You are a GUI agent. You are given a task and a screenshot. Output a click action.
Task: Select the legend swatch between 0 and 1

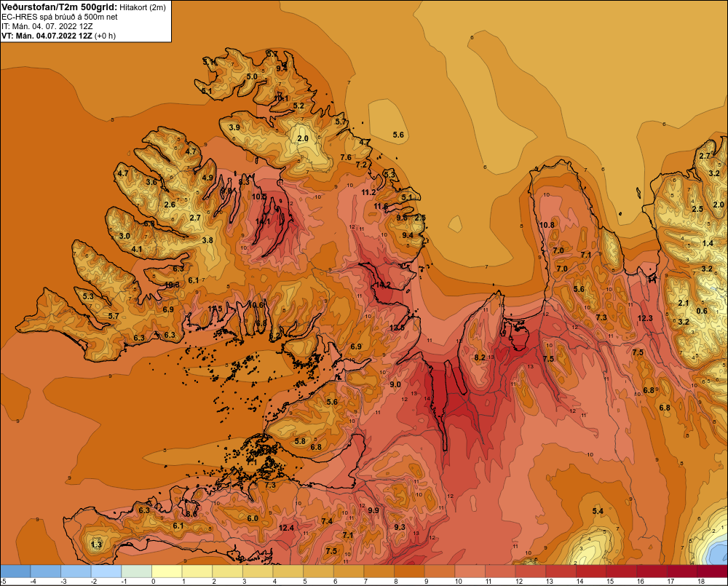coord(167,571)
